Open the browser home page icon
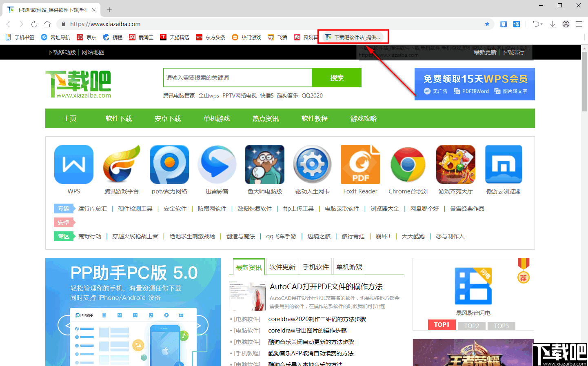Image resolution: width=588 pixels, height=366 pixels. [x=47, y=24]
